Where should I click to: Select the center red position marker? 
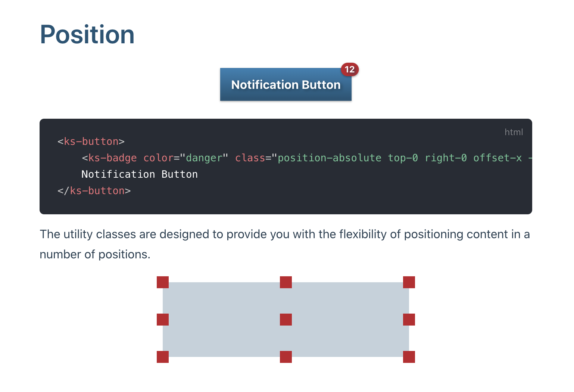tap(286, 319)
